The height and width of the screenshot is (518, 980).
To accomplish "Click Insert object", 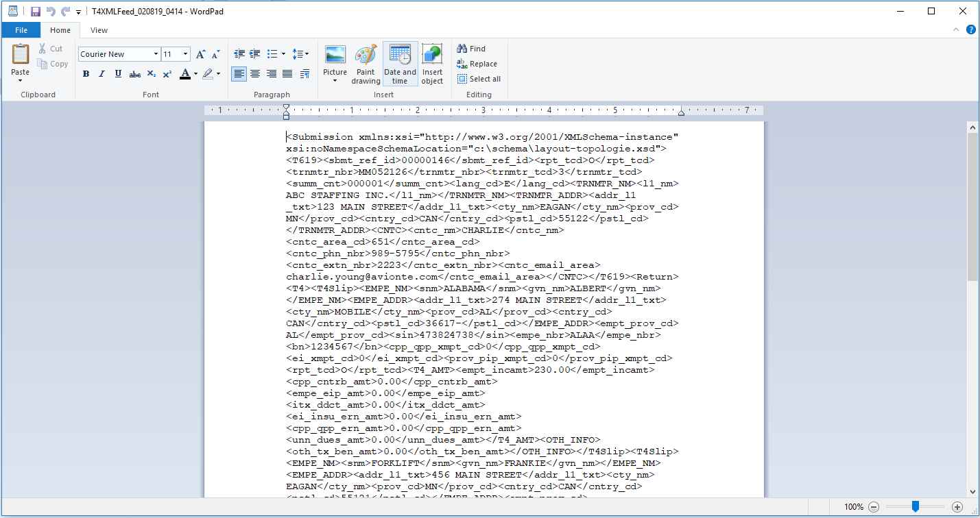I will 432,64.
